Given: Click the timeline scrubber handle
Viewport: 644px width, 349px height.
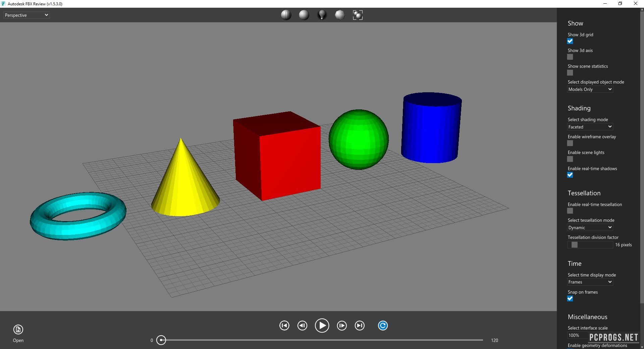Looking at the screenshot, I should coord(161,340).
